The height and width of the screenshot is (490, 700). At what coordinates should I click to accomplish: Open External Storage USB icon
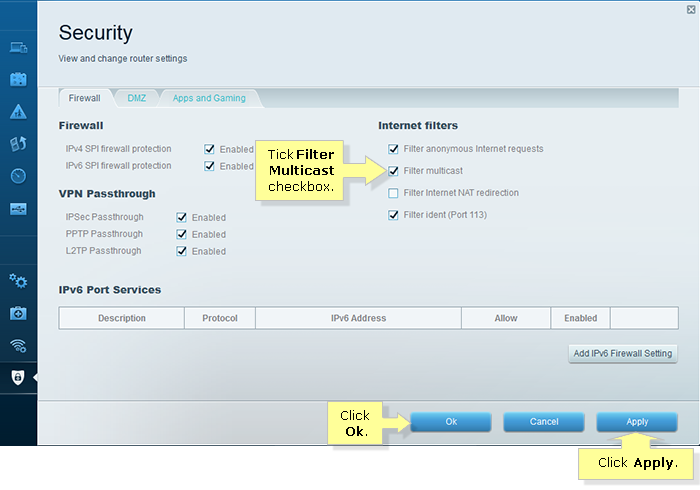pyautogui.click(x=18, y=209)
